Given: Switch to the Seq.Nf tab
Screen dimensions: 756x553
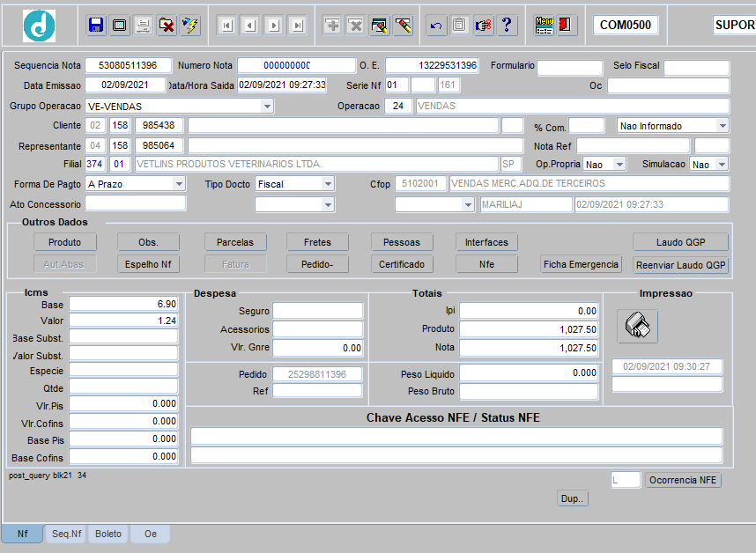Looking at the screenshot, I should click(67, 534).
